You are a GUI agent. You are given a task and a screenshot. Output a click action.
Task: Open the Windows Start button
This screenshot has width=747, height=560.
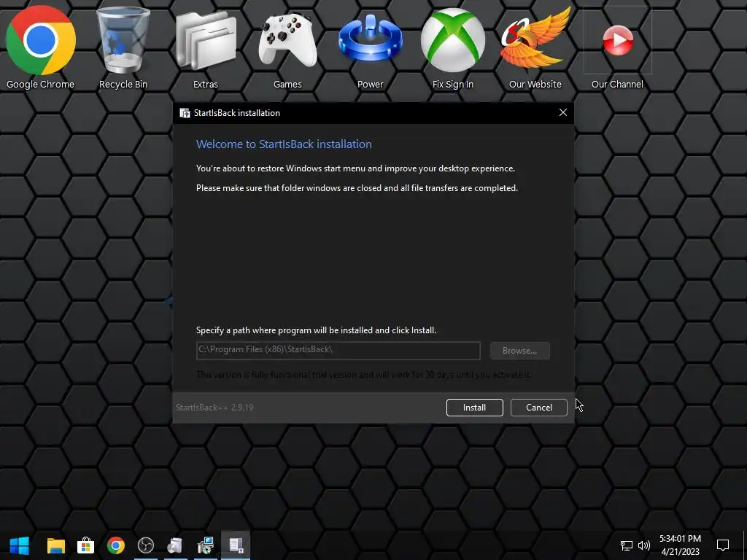click(x=19, y=545)
